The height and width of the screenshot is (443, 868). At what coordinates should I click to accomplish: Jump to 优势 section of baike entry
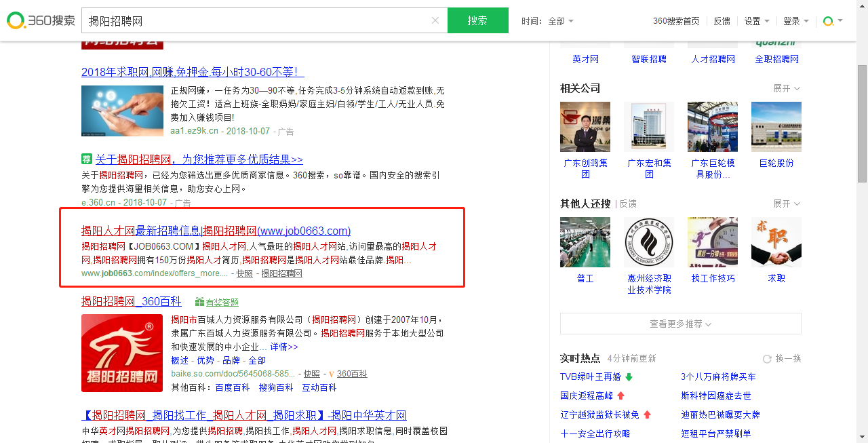tap(205, 360)
